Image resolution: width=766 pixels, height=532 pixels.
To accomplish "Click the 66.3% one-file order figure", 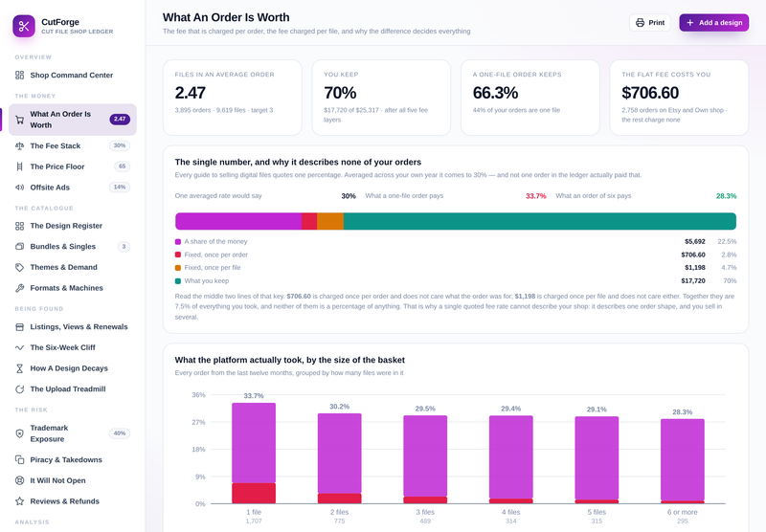I will [x=495, y=93].
